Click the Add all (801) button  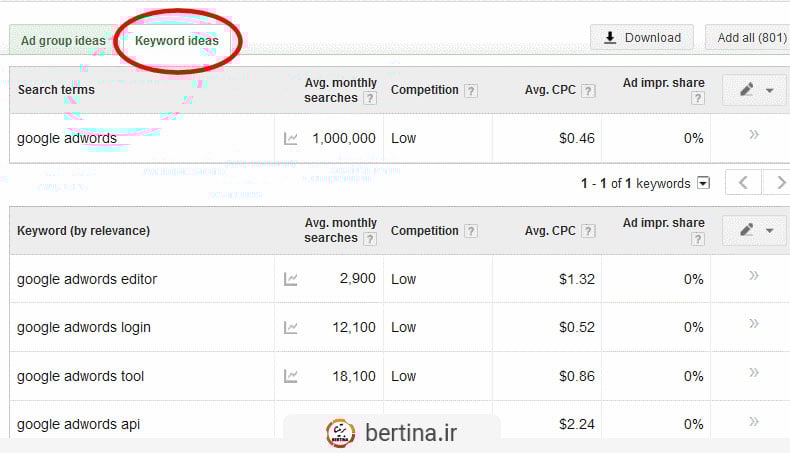coord(748,37)
